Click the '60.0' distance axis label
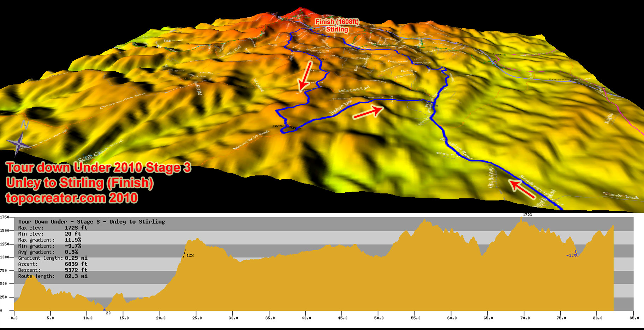 coord(452,318)
